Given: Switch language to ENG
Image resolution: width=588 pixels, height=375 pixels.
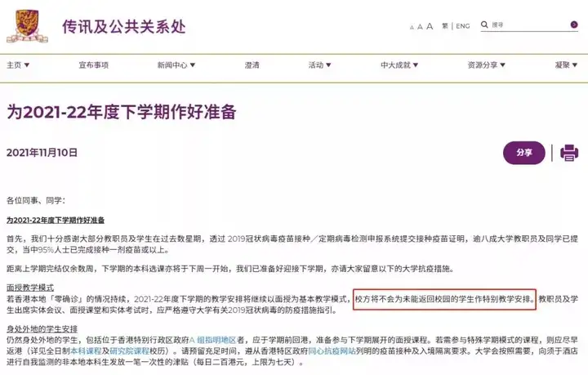Looking at the screenshot, I should click(x=463, y=26).
